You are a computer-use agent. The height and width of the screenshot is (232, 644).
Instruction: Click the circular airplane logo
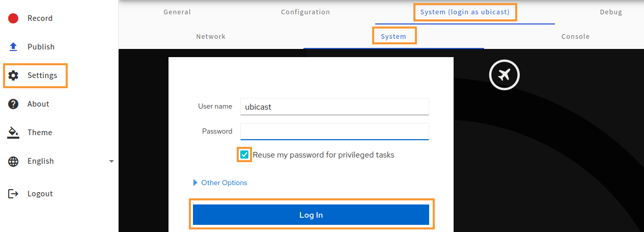[504, 75]
